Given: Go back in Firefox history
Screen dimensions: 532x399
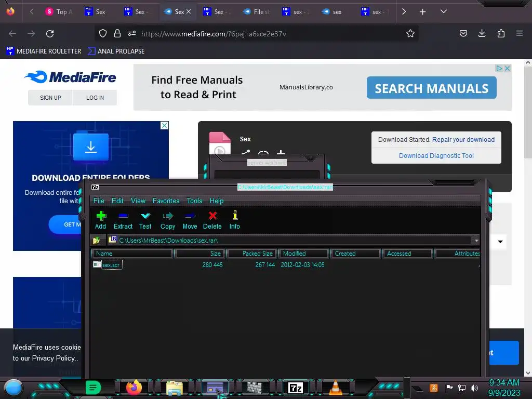Looking at the screenshot, I should pos(12,34).
